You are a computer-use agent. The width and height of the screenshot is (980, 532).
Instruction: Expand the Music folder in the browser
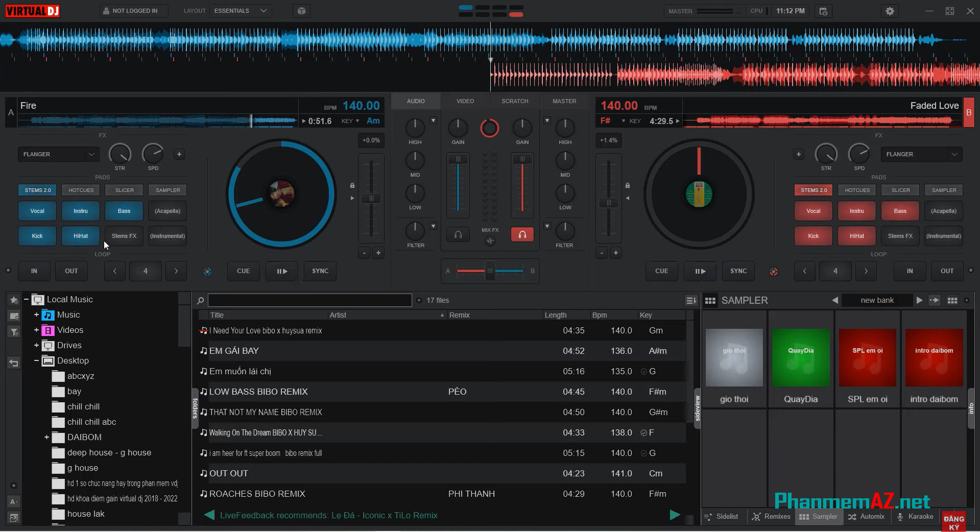pos(35,315)
